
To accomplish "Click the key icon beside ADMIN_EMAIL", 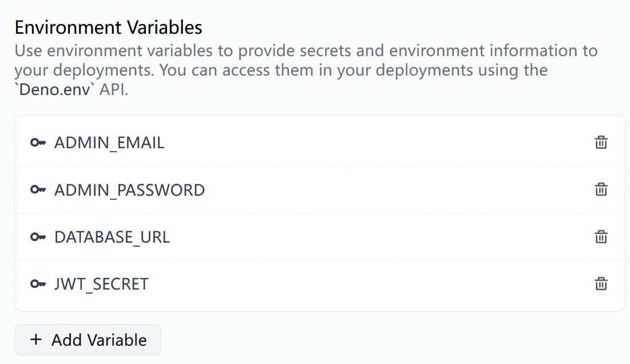I will (38, 143).
